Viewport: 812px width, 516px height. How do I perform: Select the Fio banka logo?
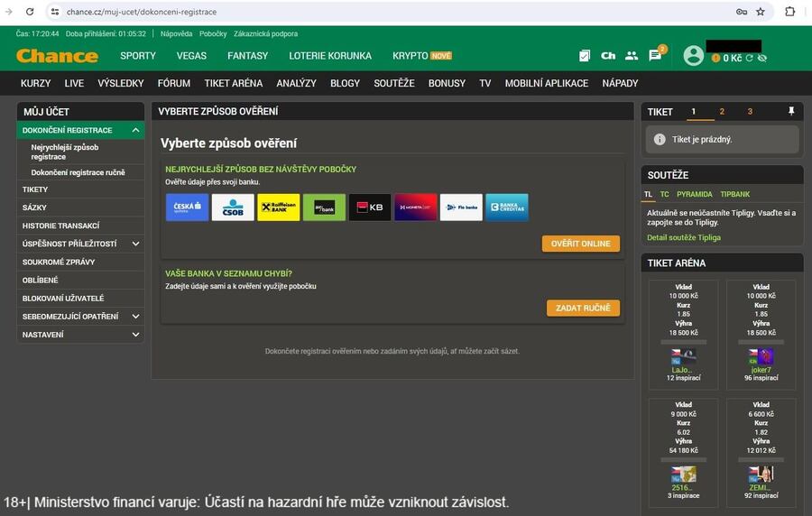point(461,207)
